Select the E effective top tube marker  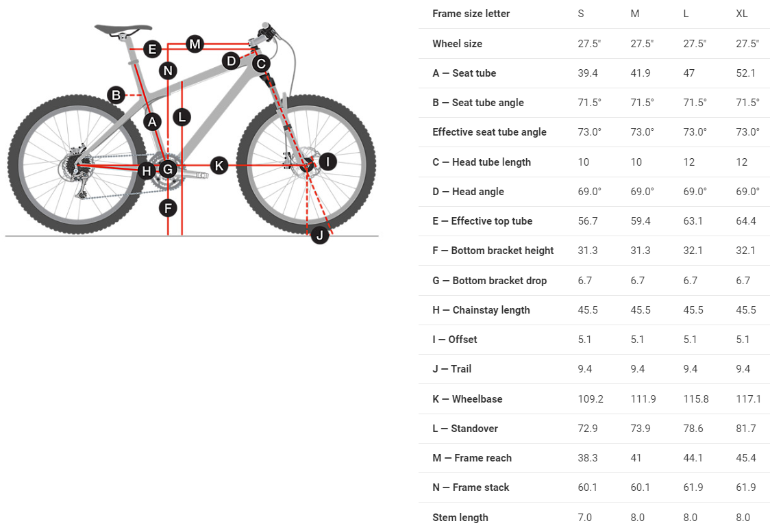coord(152,49)
